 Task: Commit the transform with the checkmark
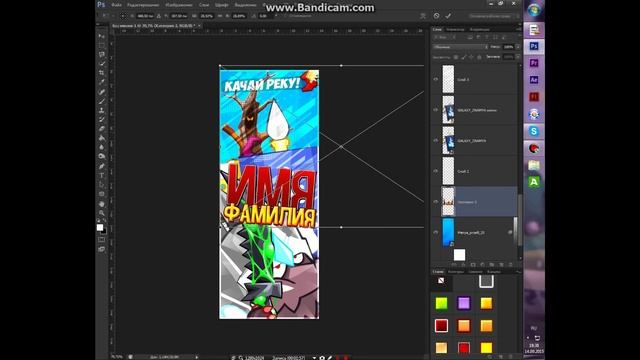[x=448, y=16]
